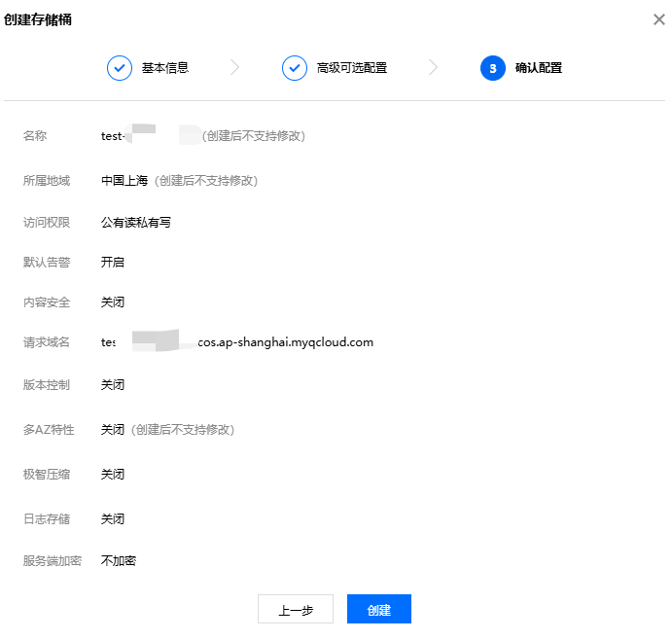
Task: Click the 服务端加密 label
Action: [53, 560]
